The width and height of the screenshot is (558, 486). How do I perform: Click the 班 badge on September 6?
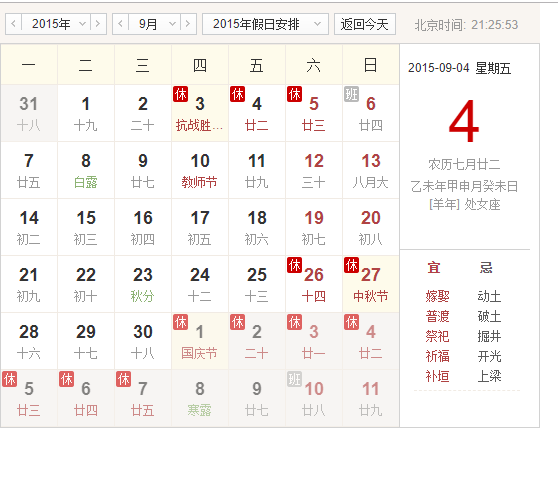point(351,94)
